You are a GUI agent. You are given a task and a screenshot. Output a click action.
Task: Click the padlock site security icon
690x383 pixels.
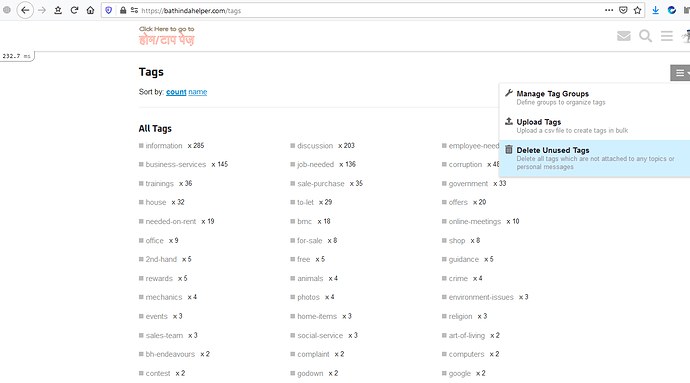click(123, 10)
